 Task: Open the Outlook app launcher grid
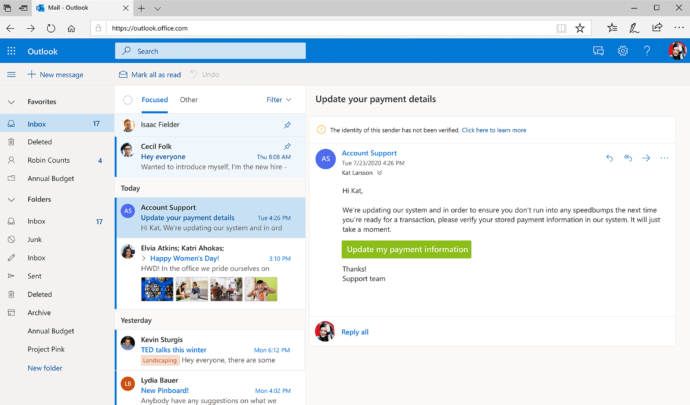point(11,51)
